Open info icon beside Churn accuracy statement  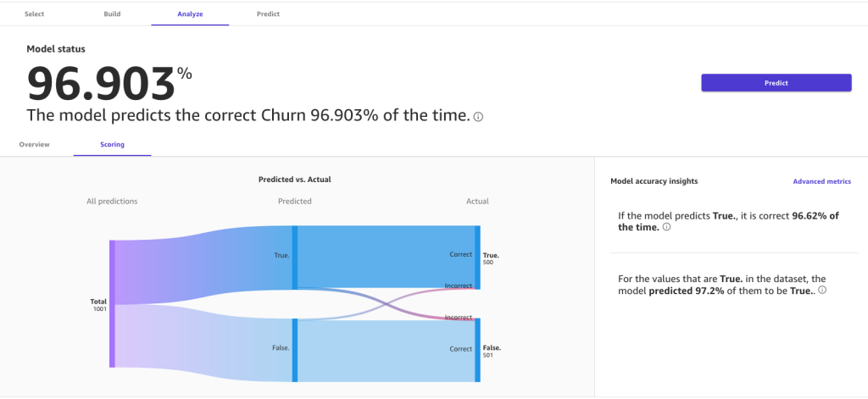[x=478, y=117]
